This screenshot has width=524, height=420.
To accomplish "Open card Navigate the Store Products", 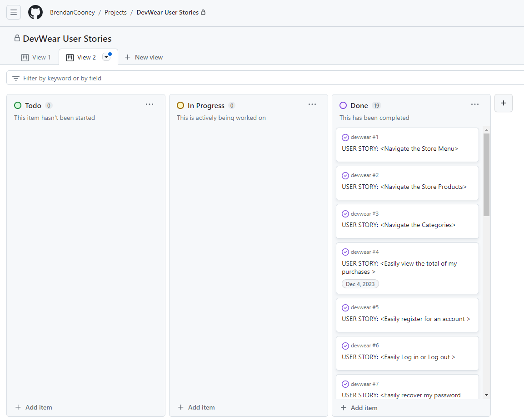I will [404, 187].
